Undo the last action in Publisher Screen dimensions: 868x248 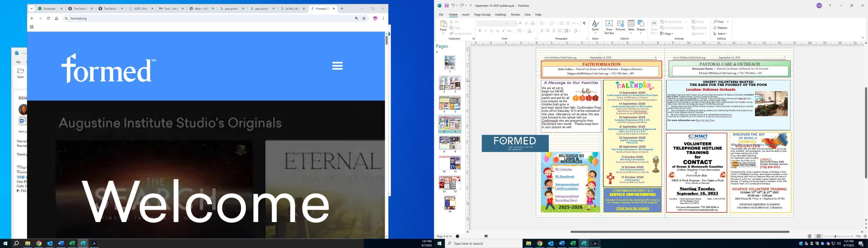coord(453,6)
